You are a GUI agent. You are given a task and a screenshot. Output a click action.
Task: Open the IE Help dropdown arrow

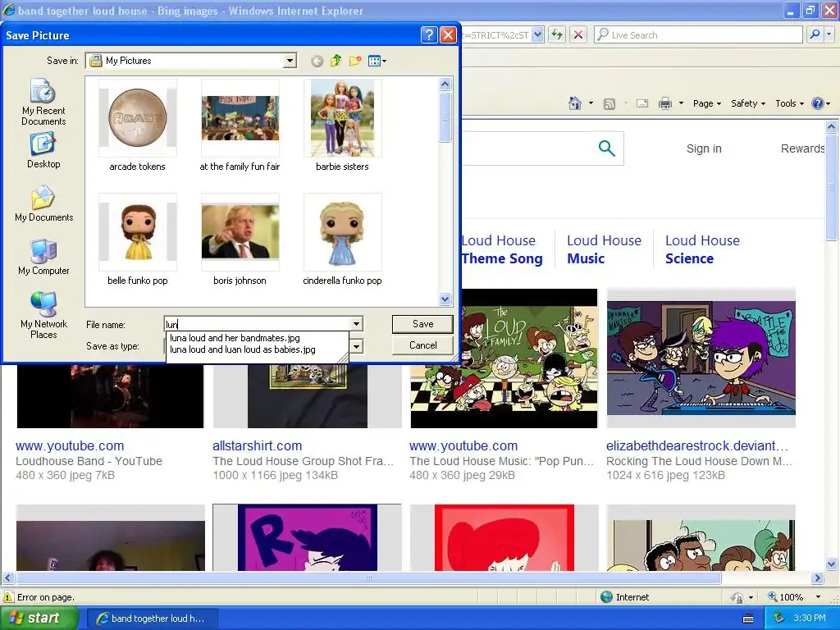829,103
